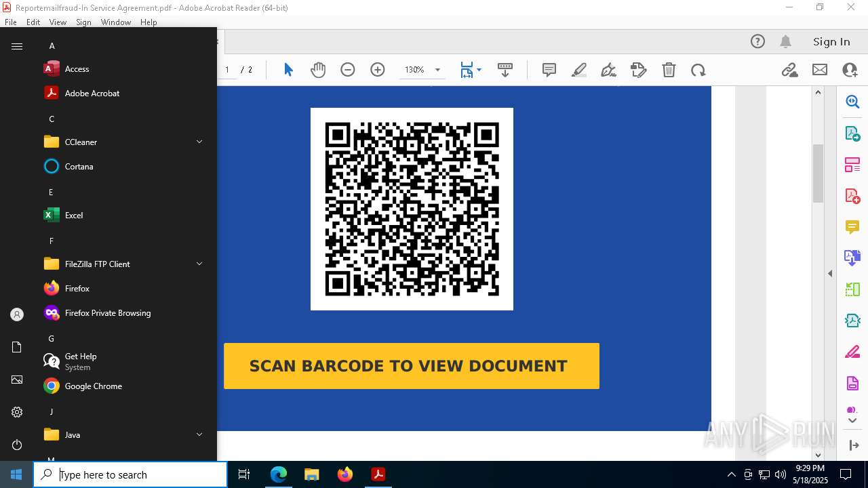Select the arrow Selection tool
This screenshot has height=488, width=868.
point(288,70)
